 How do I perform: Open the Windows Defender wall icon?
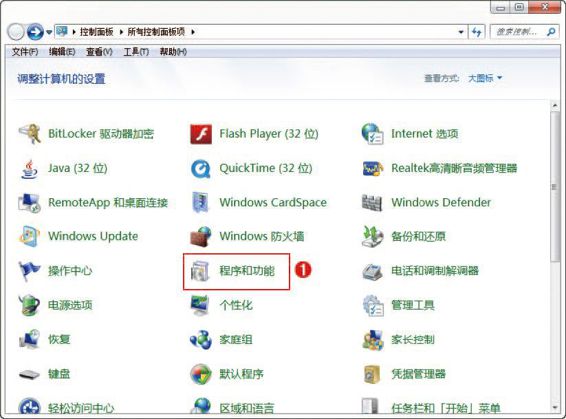tap(372, 202)
